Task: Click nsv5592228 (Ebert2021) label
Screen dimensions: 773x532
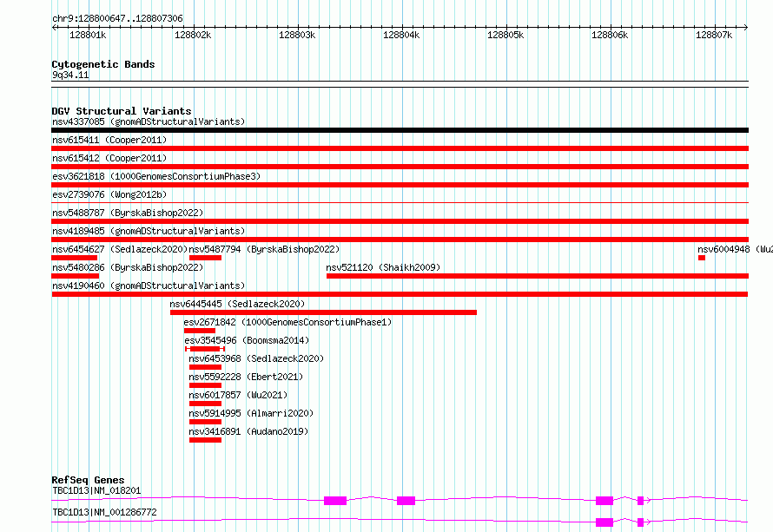Action: click(x=246, y=377)
